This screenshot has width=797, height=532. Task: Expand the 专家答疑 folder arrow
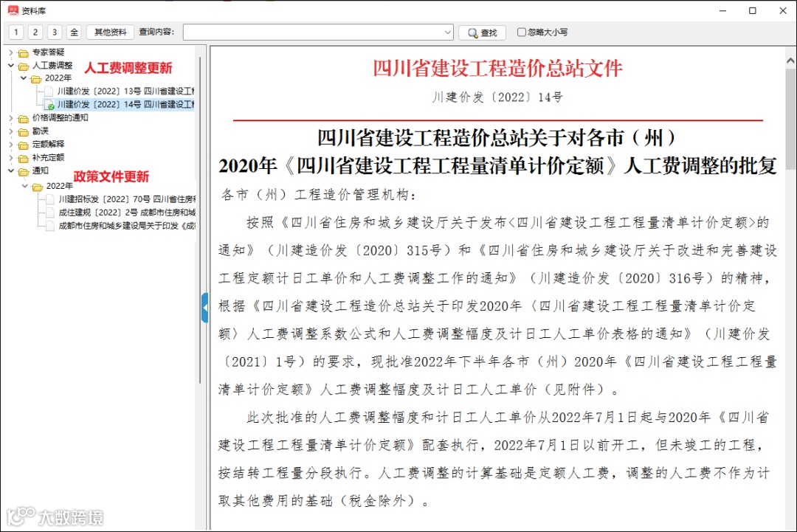coord(10,52)
